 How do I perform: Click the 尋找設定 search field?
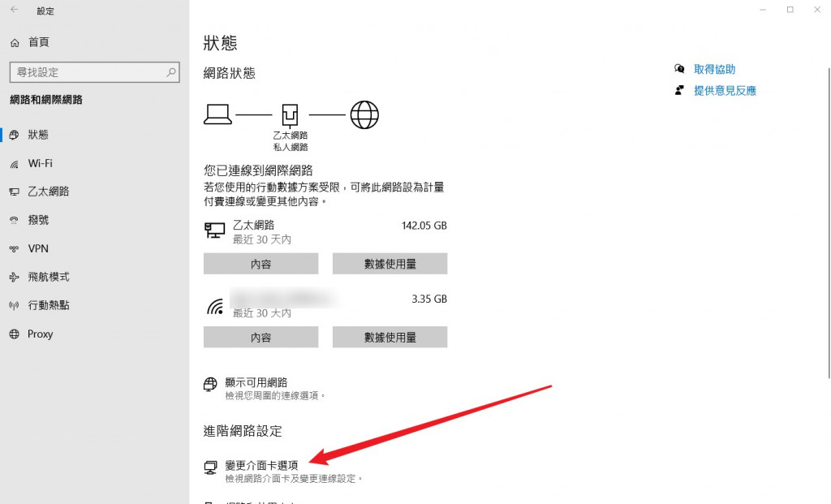[94, 72]
